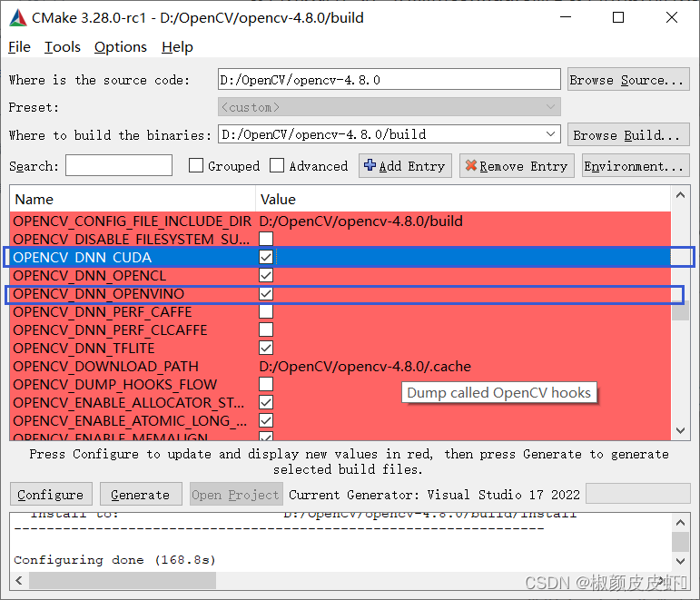Open the Options menu

(x=121, y=47)
